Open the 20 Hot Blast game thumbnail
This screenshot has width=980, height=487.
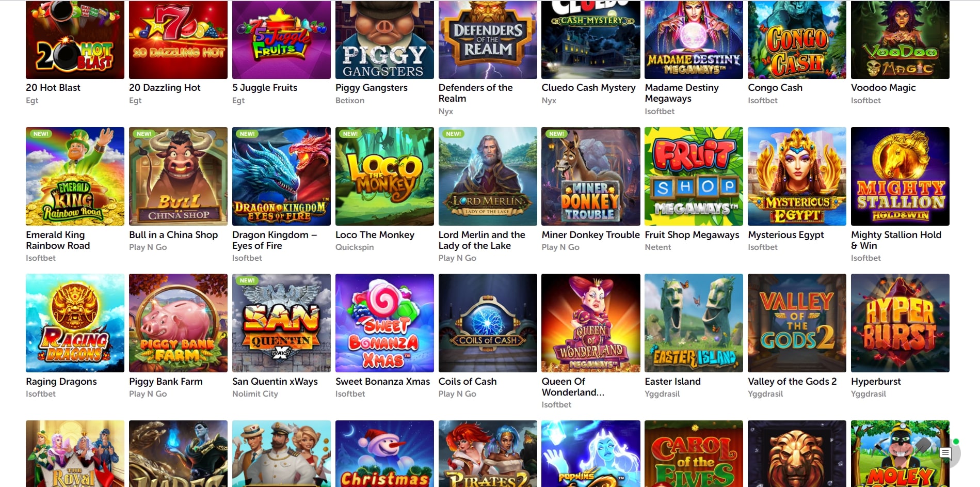click(x=75, y=40)
